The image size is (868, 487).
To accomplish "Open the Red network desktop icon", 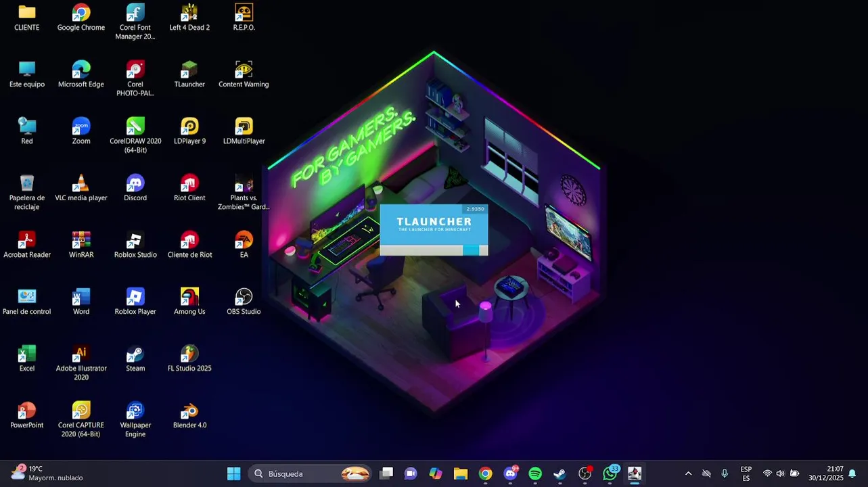I will click(x=27, y=131).
